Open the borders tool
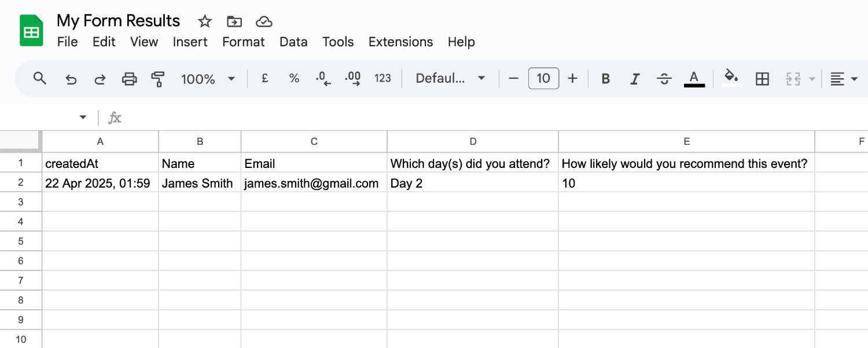The width and height of the screenshot is (868, 348). [x=763, y=79]
